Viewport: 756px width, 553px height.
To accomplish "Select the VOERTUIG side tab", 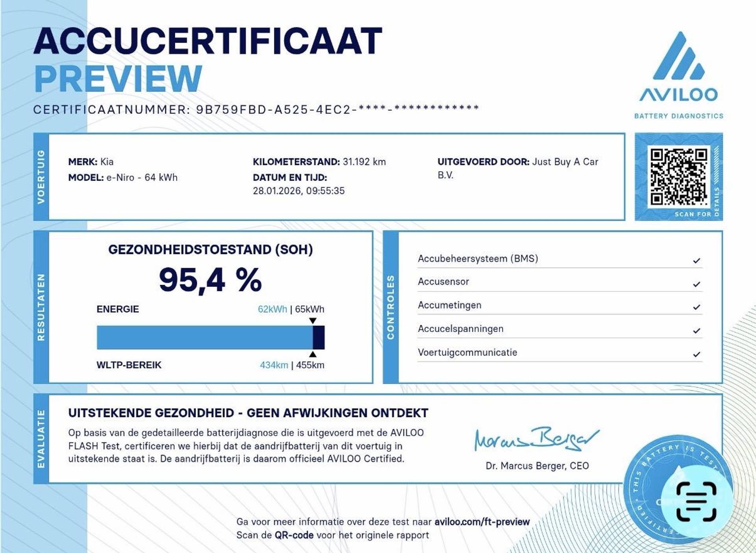I will (41, 177).
